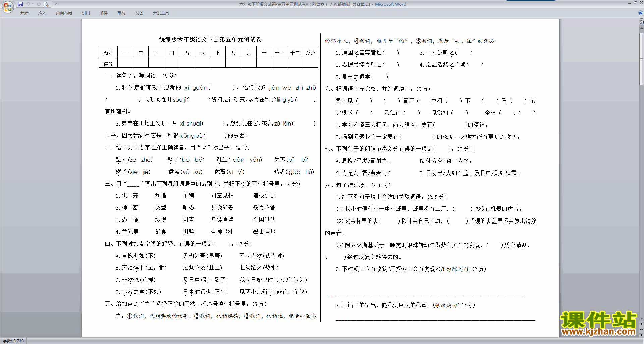Click option D. 日初出/大如车盖
The image size is (644, 344).
coord(470,173)
